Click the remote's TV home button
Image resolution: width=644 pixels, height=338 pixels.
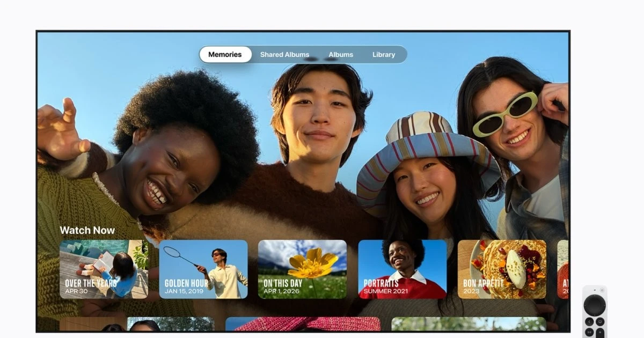[600, 322]
